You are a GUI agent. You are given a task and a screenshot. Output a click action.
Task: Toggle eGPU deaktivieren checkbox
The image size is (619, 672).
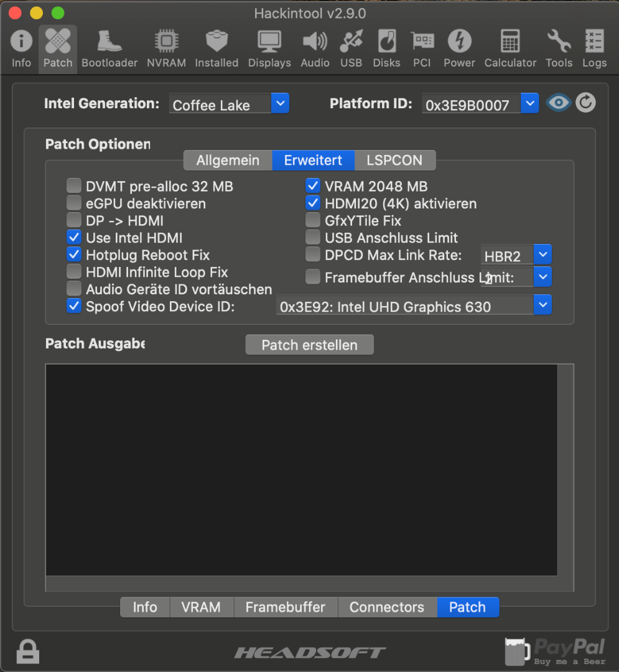pyautogui.click(x=73, y=203)
